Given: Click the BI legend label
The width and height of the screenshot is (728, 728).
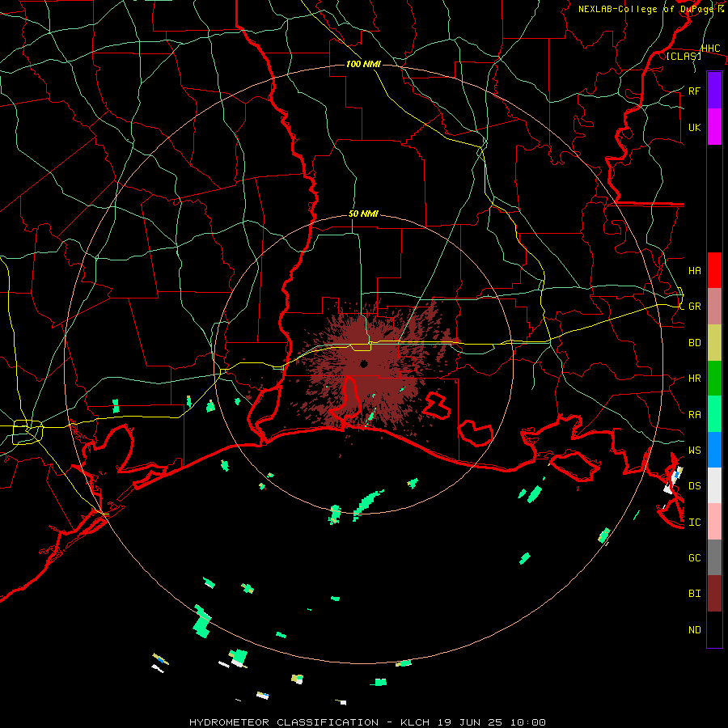Looking at the screenshot, I should click(694, 594).
